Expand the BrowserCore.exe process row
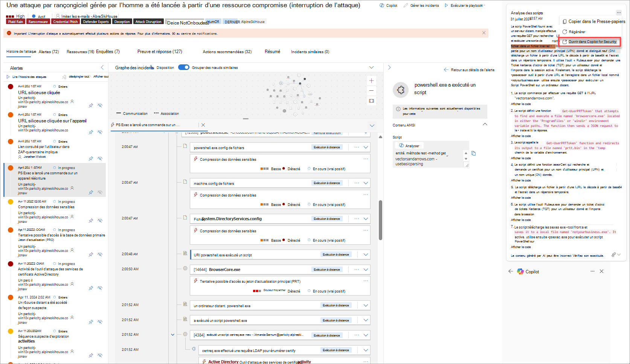Screen dimensions: 630x364 coord(366,270)
